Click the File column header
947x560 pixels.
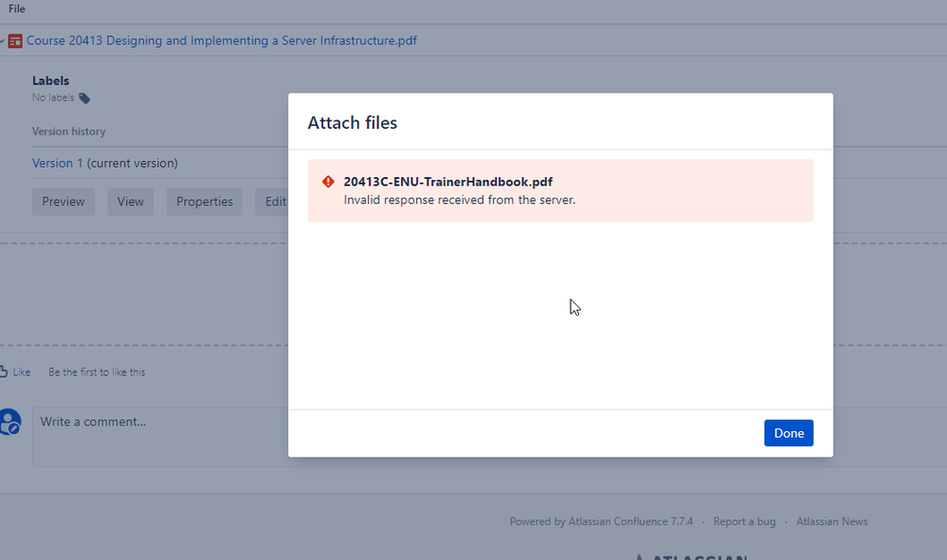[17, 9]
